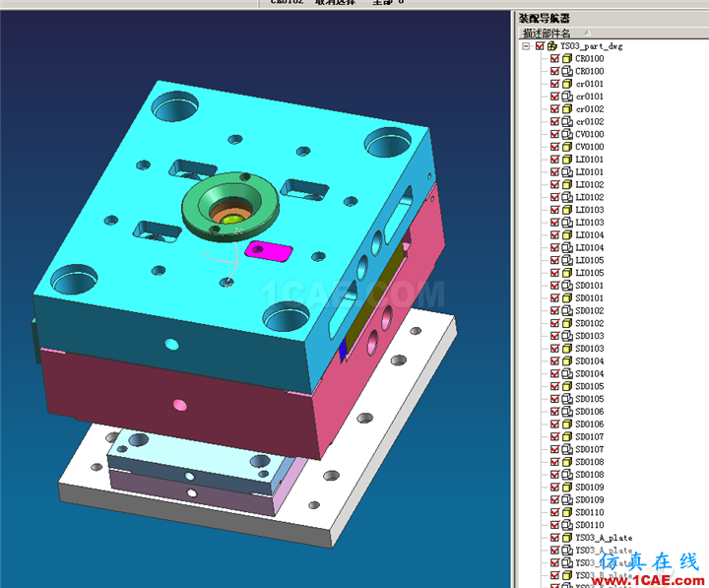
Task: Click the wireframe cube icon for CR0100
Action: tap(567, 71)
